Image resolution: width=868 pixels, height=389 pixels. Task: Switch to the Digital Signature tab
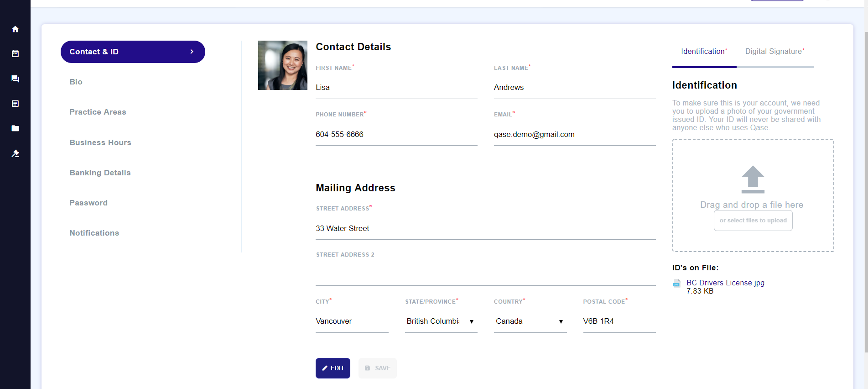pos(775,52)
